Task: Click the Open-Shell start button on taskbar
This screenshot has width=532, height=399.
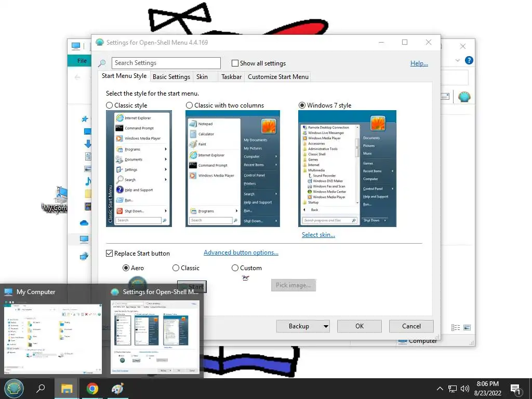Action: click(14, 389)
